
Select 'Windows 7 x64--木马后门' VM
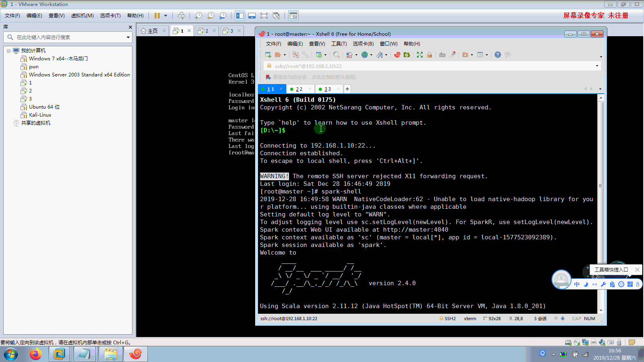(58, 59)
